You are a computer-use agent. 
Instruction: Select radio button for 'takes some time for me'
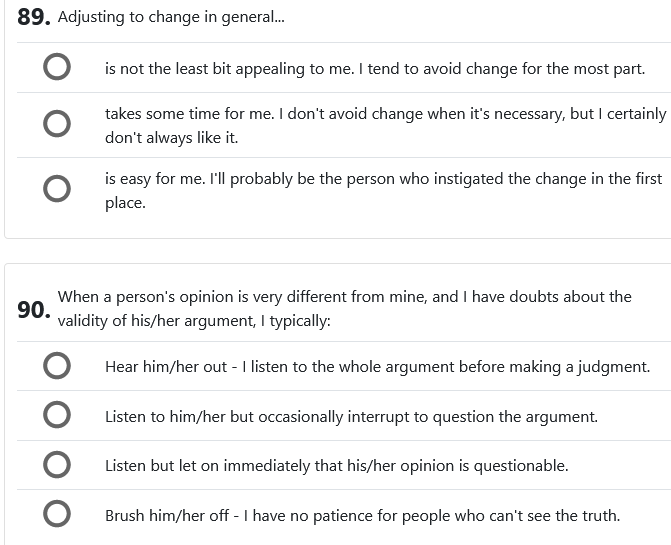click(57, 125)
